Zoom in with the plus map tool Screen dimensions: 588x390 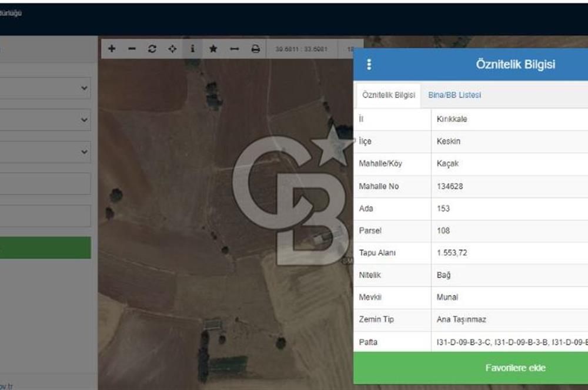(112, 49)
